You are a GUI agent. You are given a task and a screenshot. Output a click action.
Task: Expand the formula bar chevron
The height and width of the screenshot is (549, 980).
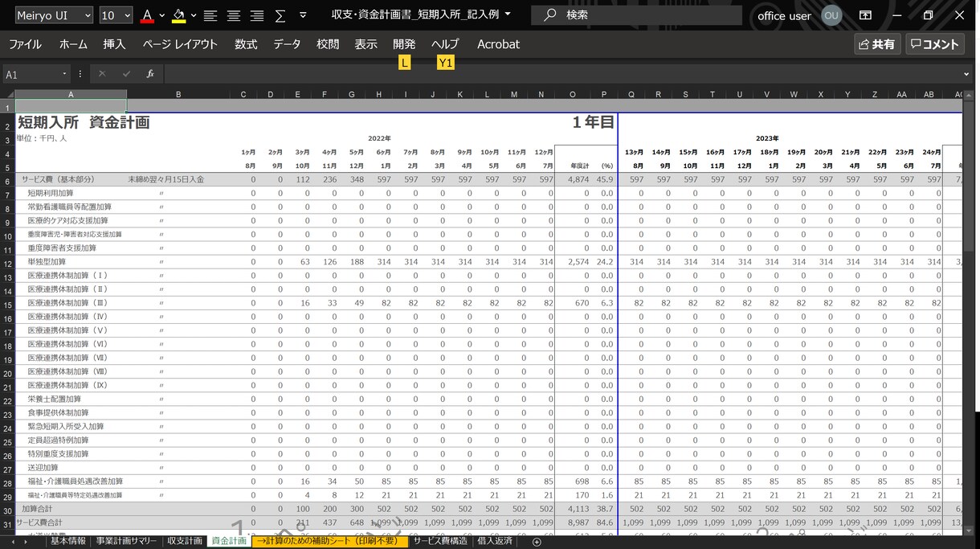coord(966,74)
